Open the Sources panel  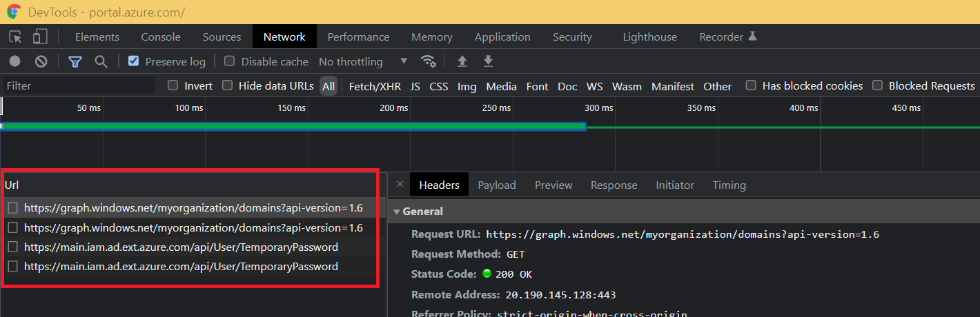tap(222, 37)
